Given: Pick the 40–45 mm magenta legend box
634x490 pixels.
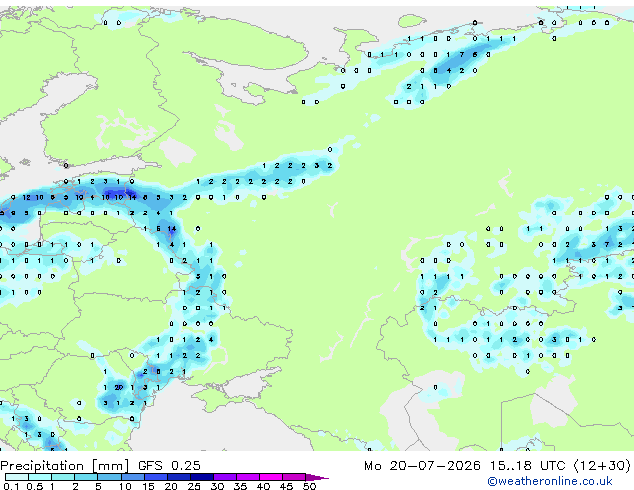Looking at the screenshot, I should (271, 477).
